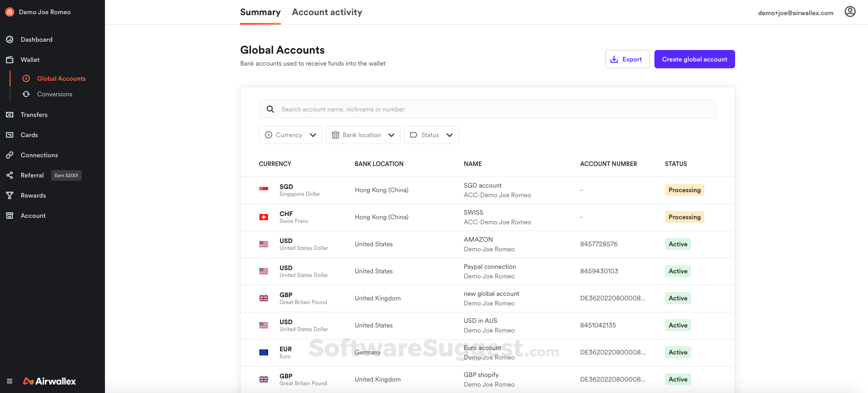Click the Cards icon in sidebar
This screenshot has height=393, width=868.
[x=10, y=135]
